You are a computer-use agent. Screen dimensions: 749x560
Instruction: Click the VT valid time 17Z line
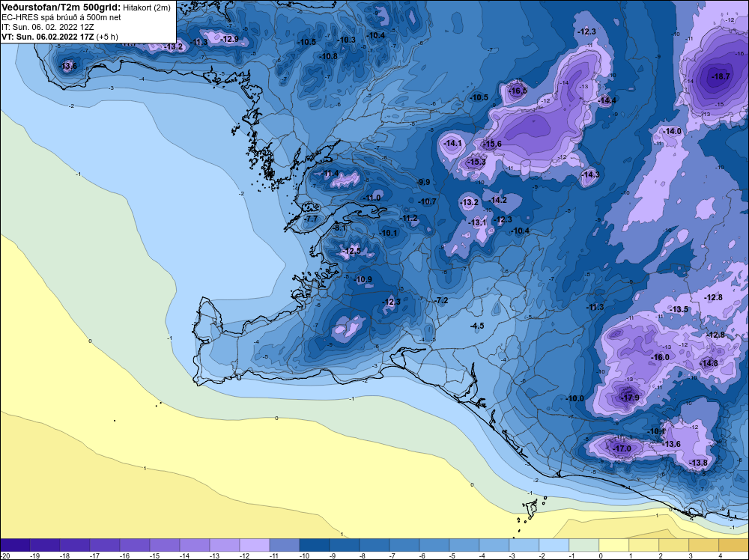point(60,37)
